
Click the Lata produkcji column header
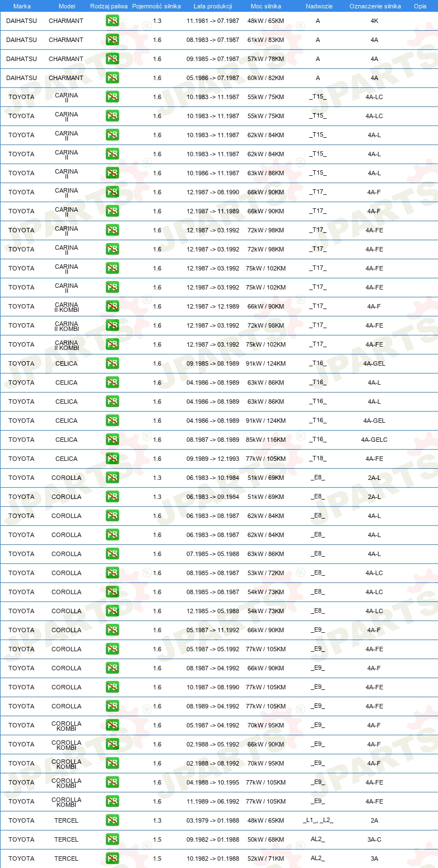click(x=213, y=6)
